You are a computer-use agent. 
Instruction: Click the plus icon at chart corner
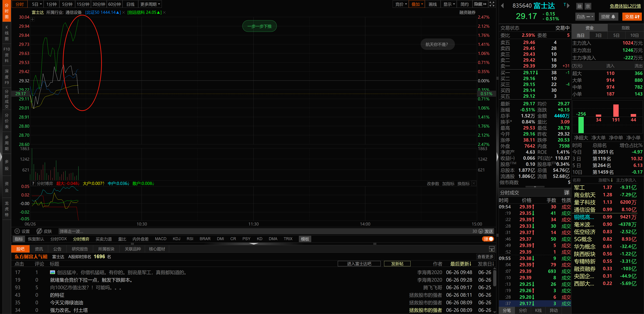pyautogui.click(x=33, y=19)
